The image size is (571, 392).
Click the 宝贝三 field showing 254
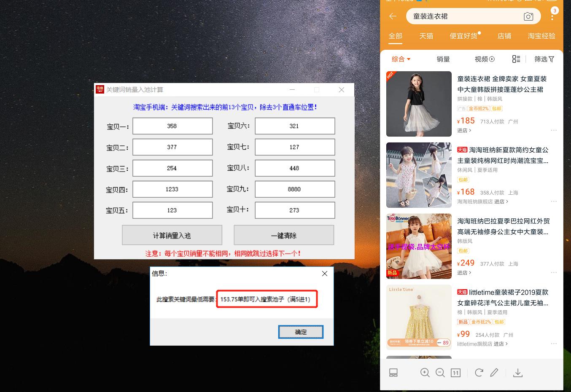tap(172, 168)
